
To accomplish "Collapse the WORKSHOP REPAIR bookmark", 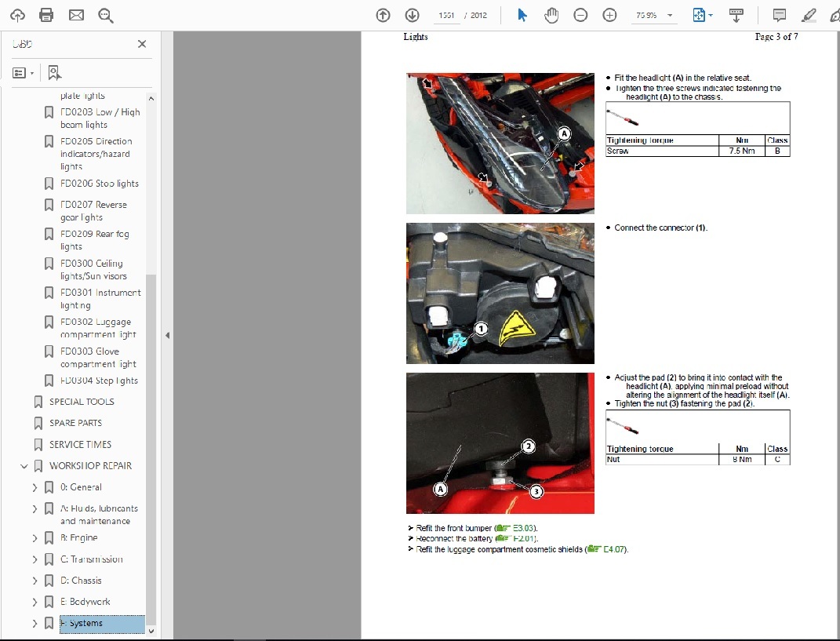I will 24,466.
